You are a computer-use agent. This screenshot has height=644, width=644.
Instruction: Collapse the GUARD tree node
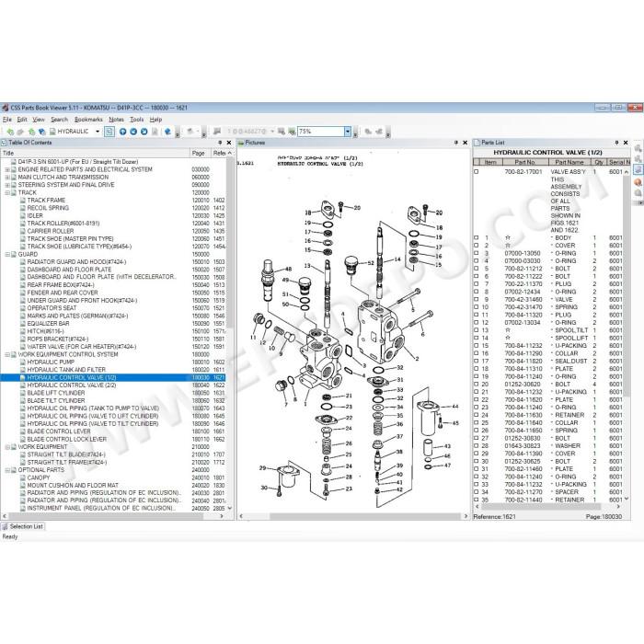click(x=7, y=254)
